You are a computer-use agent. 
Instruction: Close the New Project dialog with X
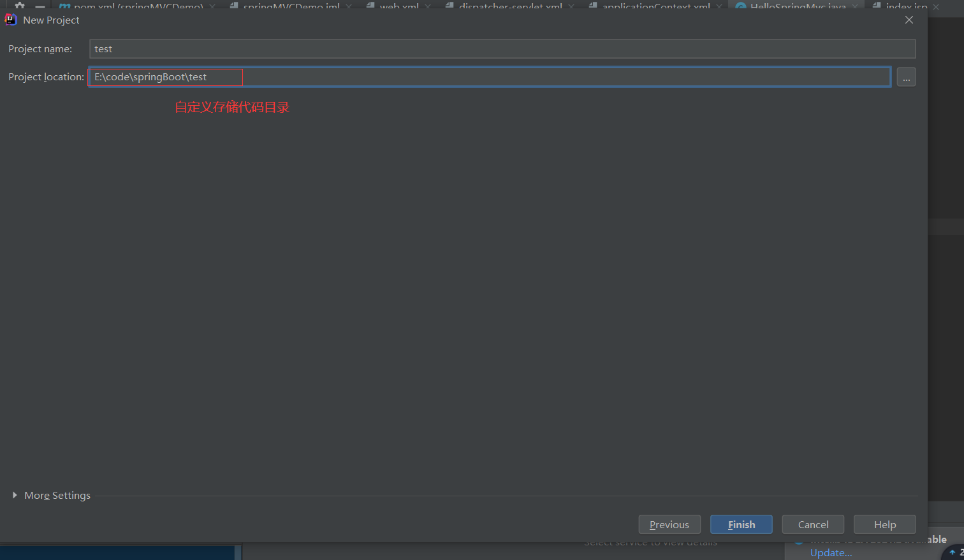(x=909, y=20)
